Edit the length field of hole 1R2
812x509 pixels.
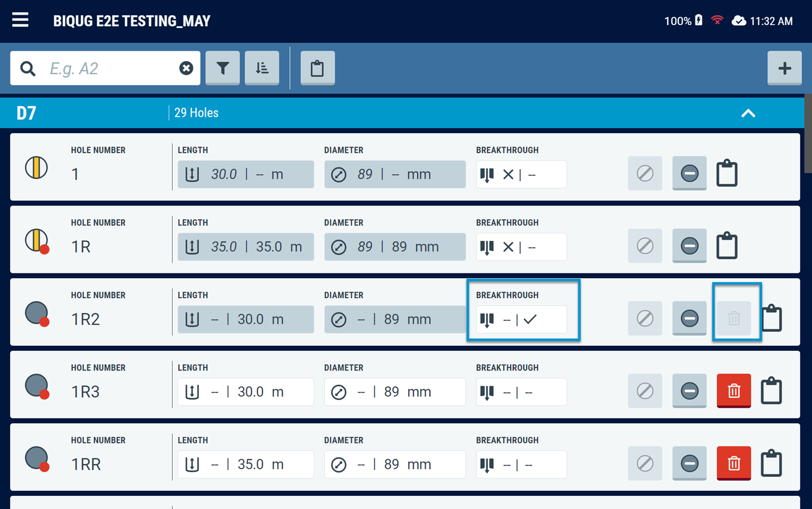pyautogui.click(x=246, y=319)
